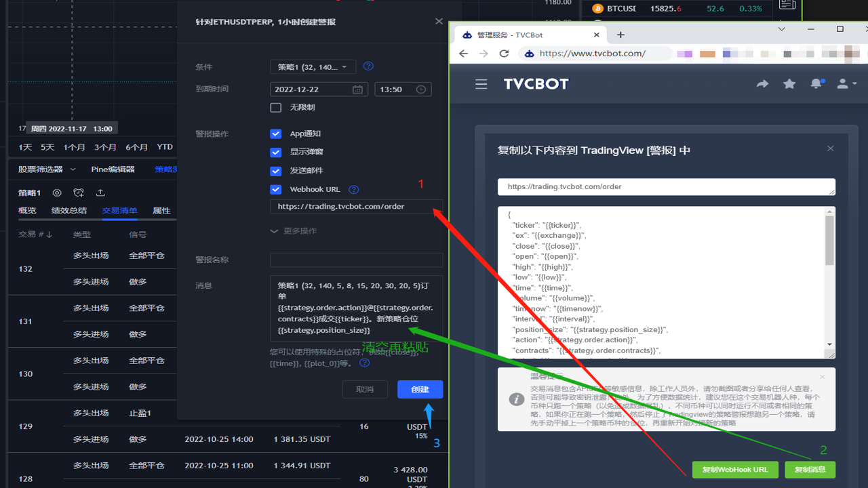Image resolution: width=868 pixels, height=488 pixels.
Task: Select the YTD time range
Action: click(165, 147)
